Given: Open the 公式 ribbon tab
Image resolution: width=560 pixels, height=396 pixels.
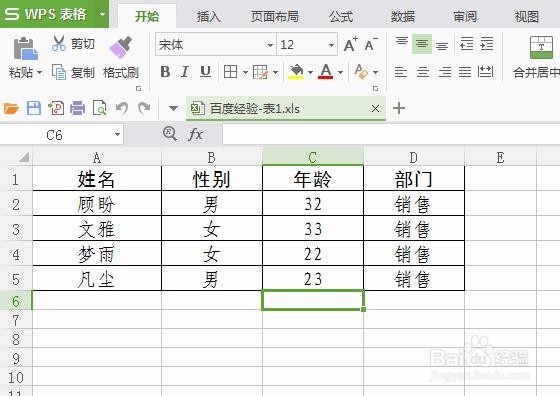Looking at the screenshot, I should point(341,16).
